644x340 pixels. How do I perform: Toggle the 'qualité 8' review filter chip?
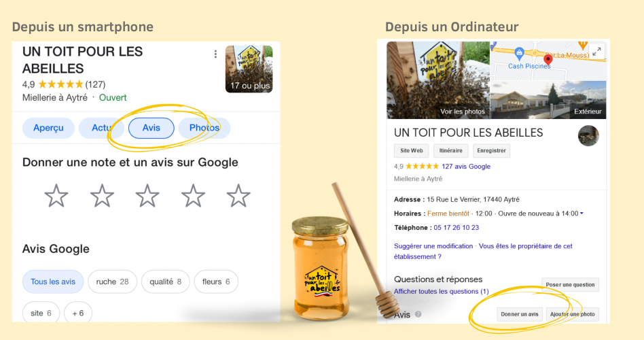click(x=165, y=282)
